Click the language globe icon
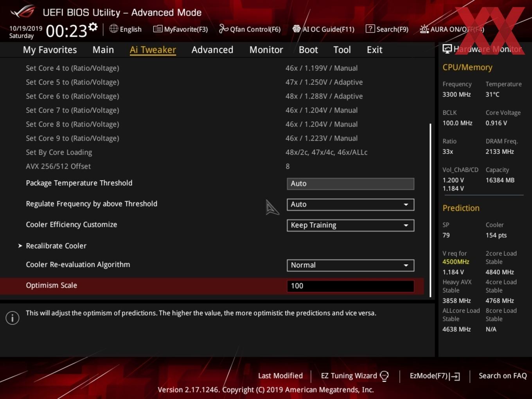532x399 pixels. [113, 29]
